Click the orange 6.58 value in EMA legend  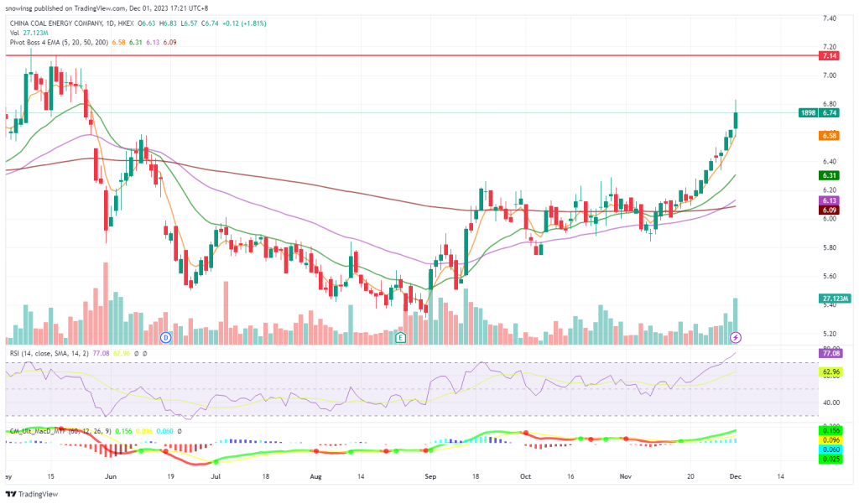pos(118,42)
